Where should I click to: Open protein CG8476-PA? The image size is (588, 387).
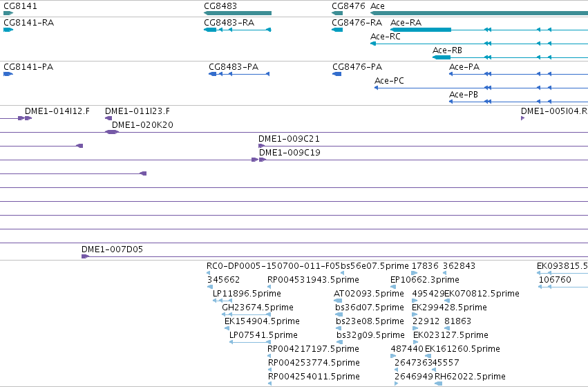click(357, 67)
